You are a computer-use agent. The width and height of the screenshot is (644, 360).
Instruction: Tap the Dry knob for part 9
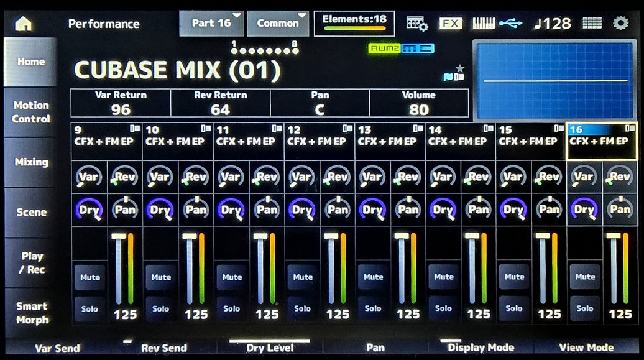point(89,210)
